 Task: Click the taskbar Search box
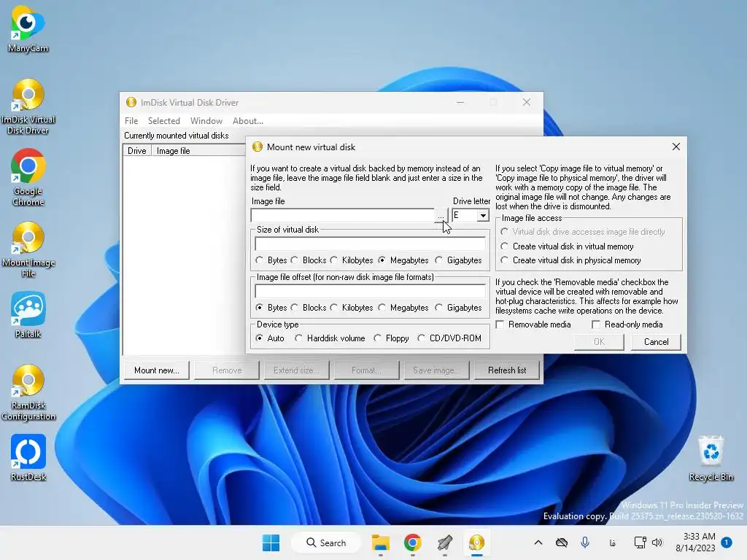[326, 542]
